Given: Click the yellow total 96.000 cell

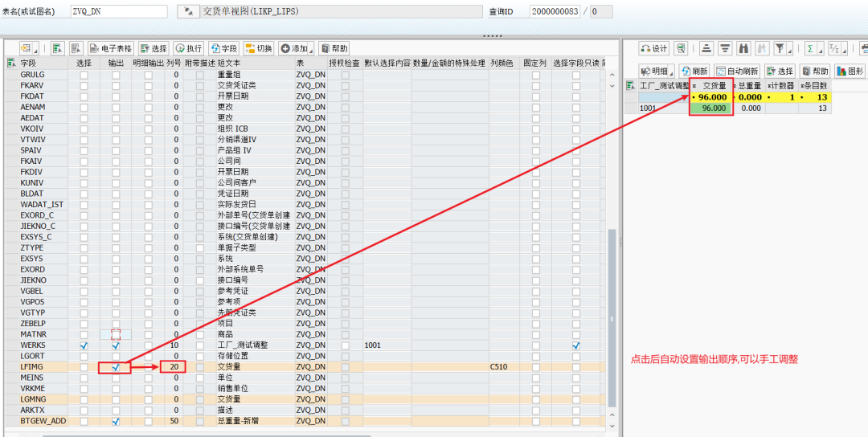Looking at the screenshot, I should coord(710,97).
